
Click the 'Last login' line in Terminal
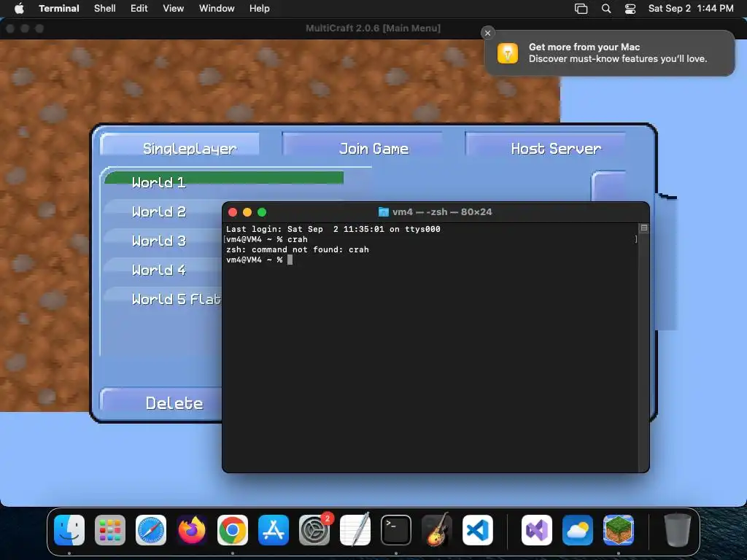point(333,229)
